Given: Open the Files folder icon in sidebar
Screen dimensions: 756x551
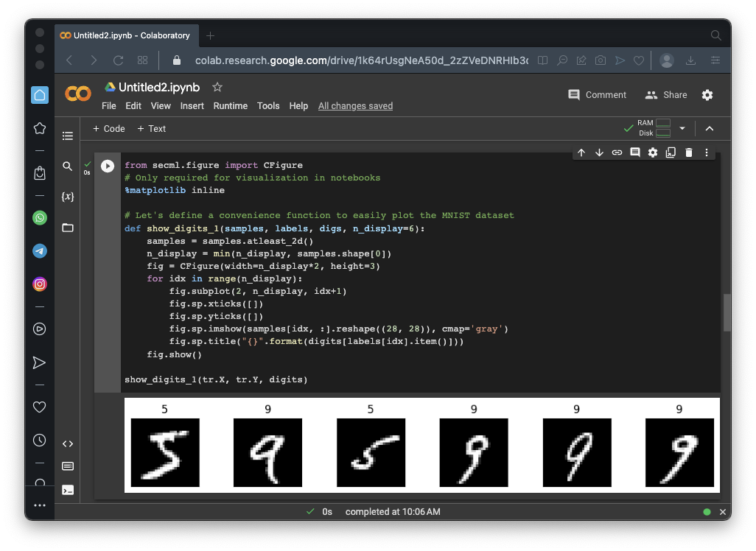Looking at the screenshot, I should (x=68, y=228).
